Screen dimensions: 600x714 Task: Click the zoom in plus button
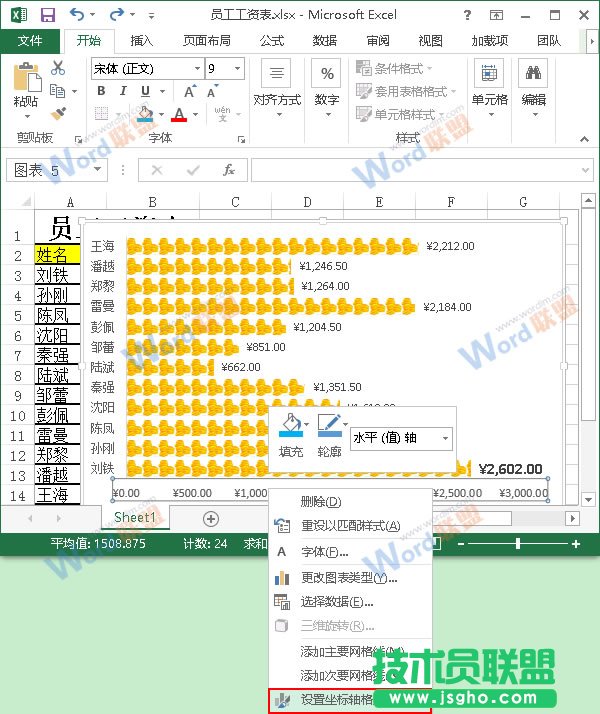click(576, 544)
